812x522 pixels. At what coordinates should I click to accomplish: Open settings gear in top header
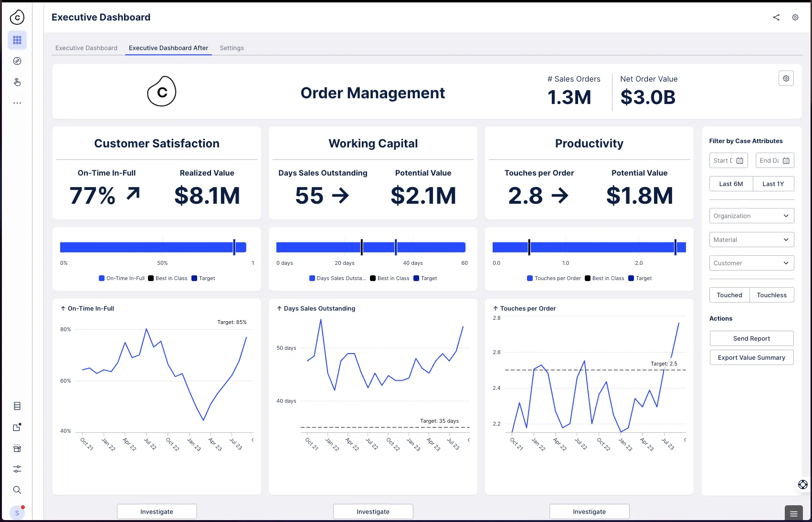pyautogui.click(x=795, y=17)
